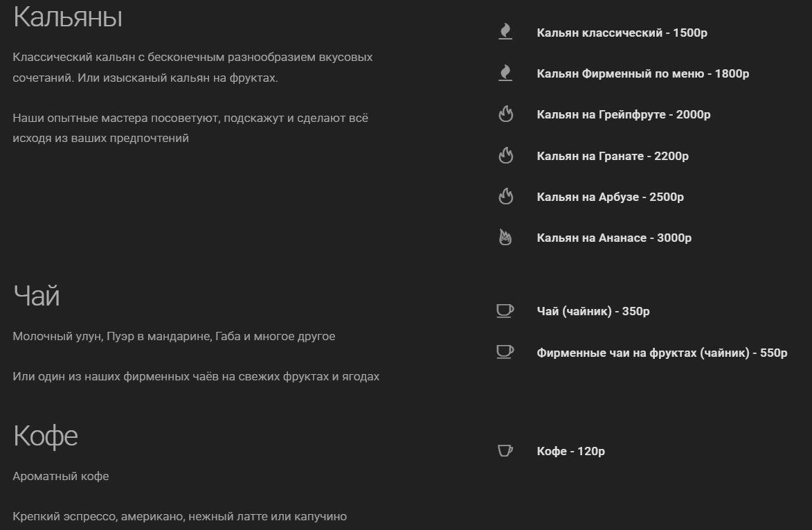Click the teacup icon beside Чай (чайник)

click(505, 310)
